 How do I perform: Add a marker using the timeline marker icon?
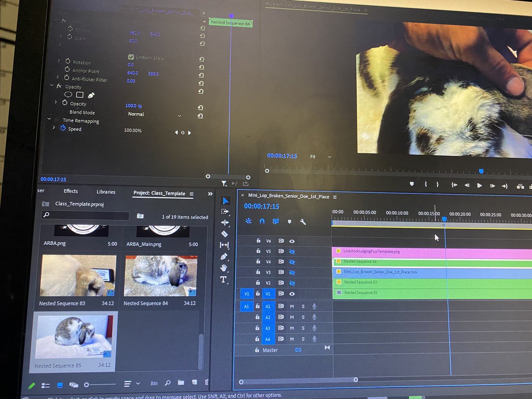click(289, 222)
